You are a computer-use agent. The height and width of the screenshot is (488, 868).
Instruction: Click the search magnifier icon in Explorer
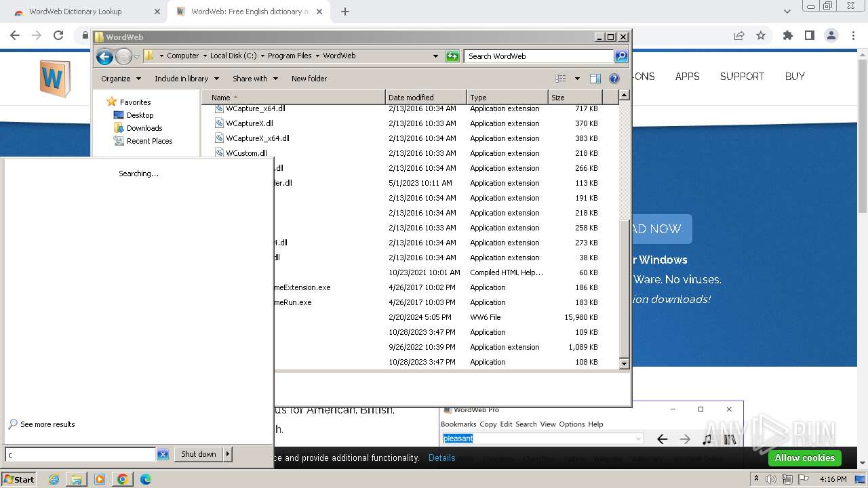[x=621, y=56]
